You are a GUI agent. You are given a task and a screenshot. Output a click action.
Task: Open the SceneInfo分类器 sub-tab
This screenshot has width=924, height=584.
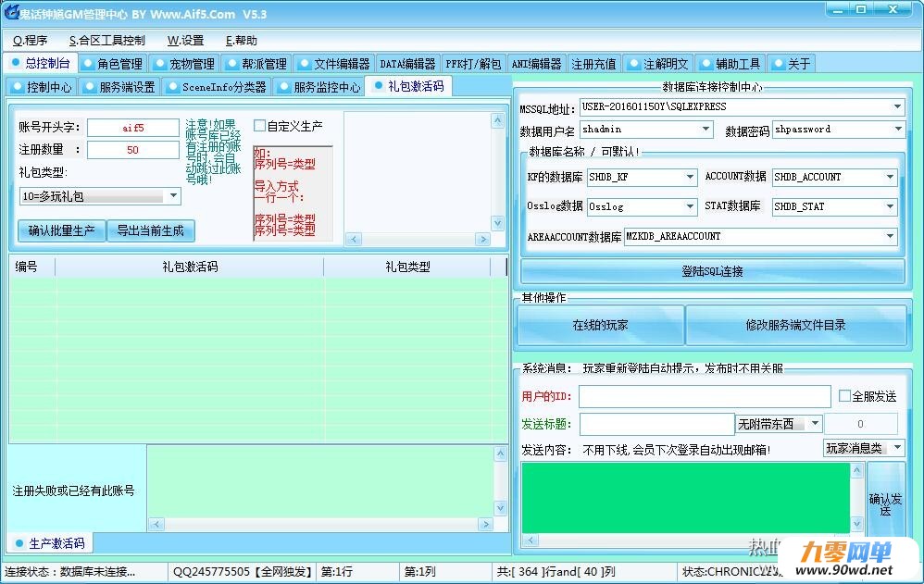click(217, 87)
